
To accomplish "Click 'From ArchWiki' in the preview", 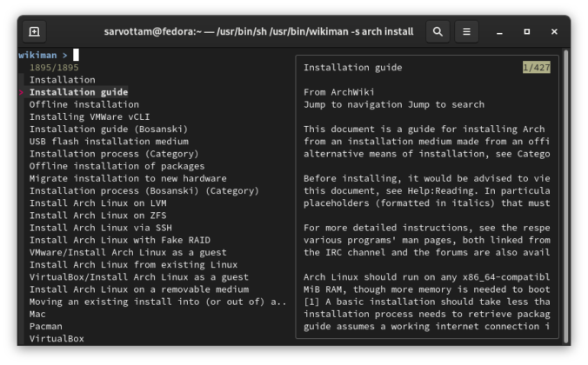I will 338,92.
